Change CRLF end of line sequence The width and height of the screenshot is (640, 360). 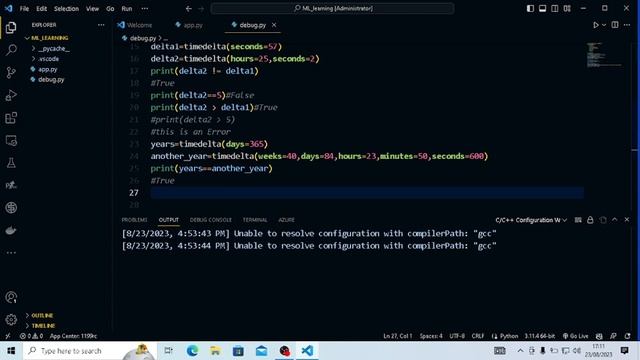click(x=478, y=336)
